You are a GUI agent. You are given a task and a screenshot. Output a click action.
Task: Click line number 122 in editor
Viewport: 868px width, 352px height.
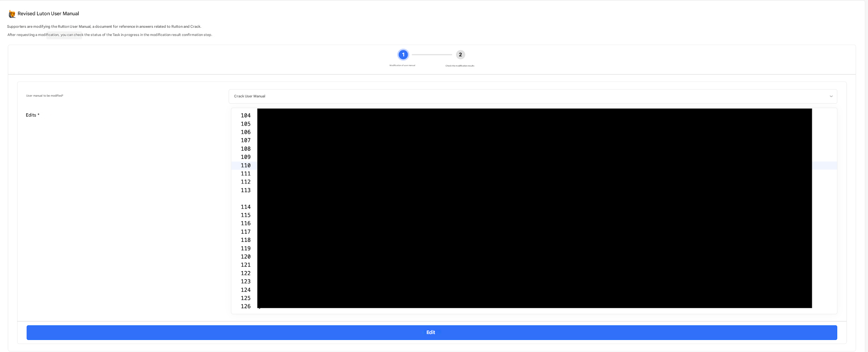pyautogui.click(x=245, y=273)
